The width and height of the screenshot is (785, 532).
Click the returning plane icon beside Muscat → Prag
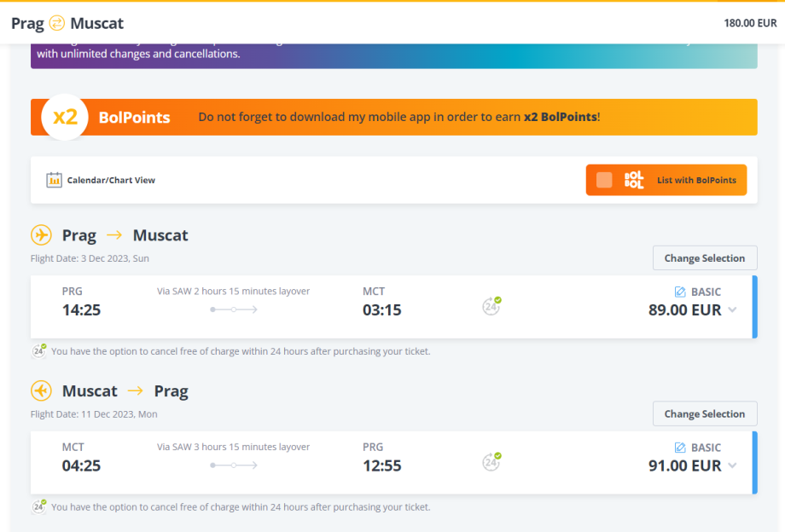(x=41, y=391)
